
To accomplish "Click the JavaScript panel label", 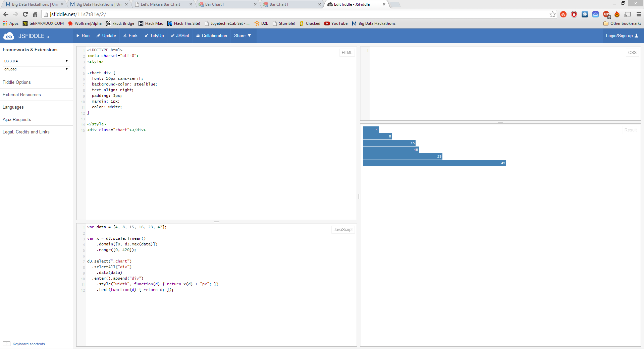I will click(343, 230).
